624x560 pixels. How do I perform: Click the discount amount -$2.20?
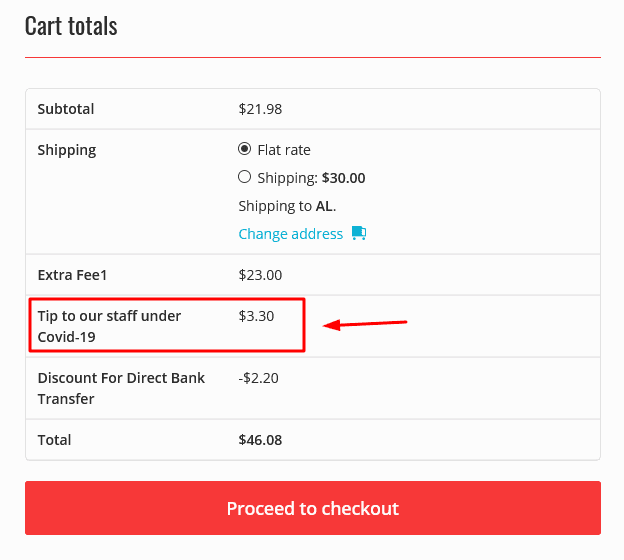[258, 378]
